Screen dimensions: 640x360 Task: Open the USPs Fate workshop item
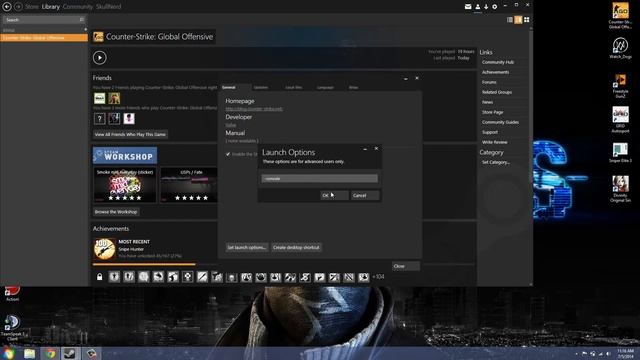pyautogui.click(x=189, y=185)
